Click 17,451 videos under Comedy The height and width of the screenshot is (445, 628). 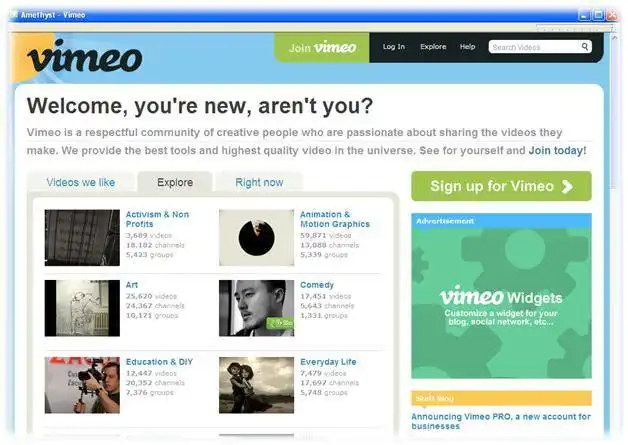pos(326,296)
